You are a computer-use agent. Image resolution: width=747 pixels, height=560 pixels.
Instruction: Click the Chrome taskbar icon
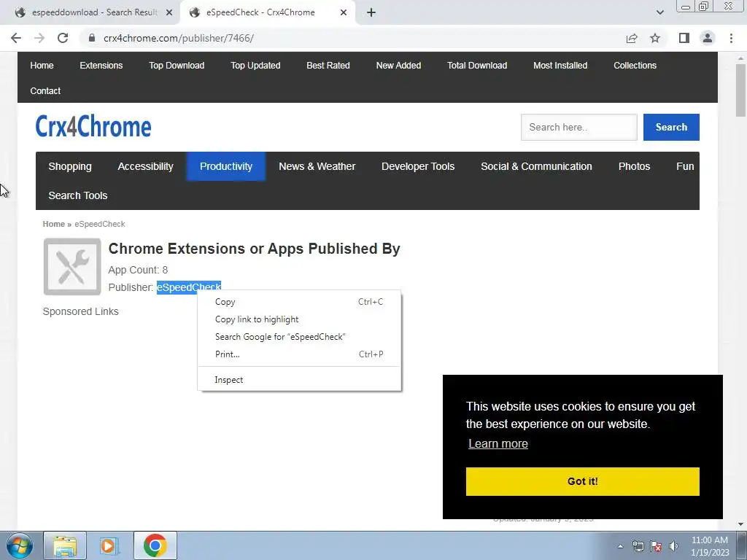pos(155,545)
